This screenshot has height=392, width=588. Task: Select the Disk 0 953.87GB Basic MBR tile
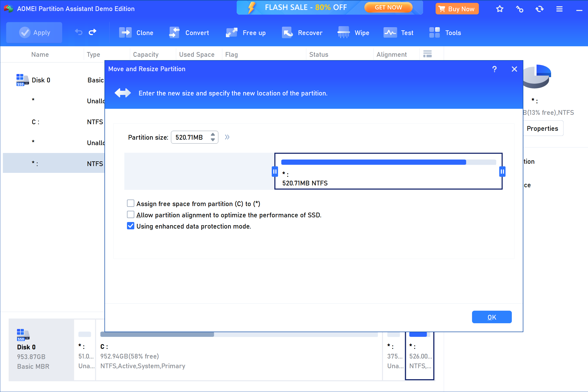pyautogui.click(x=41, y=350)
